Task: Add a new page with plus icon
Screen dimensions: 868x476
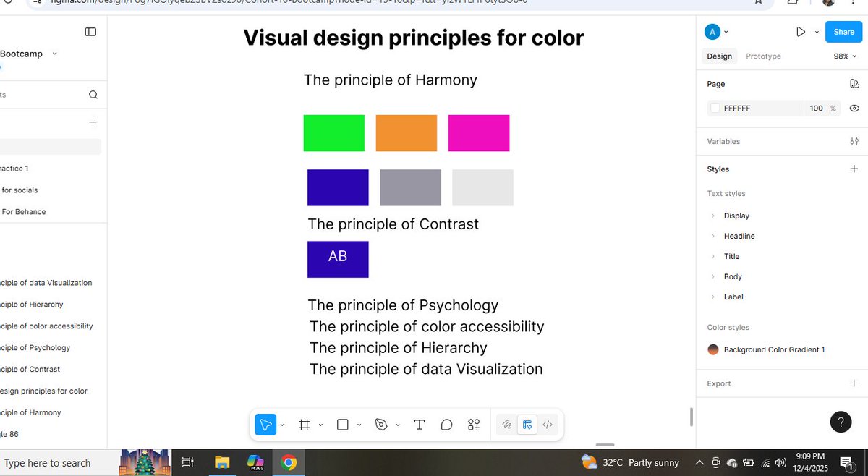Action: coord(93,122)
